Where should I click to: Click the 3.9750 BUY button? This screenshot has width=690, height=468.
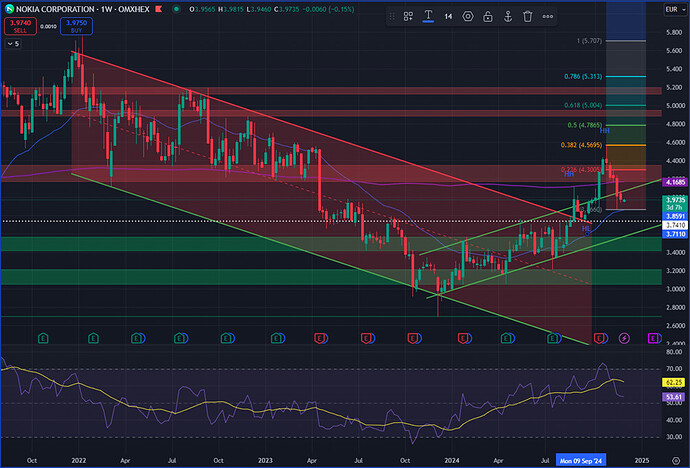(77, 26)
